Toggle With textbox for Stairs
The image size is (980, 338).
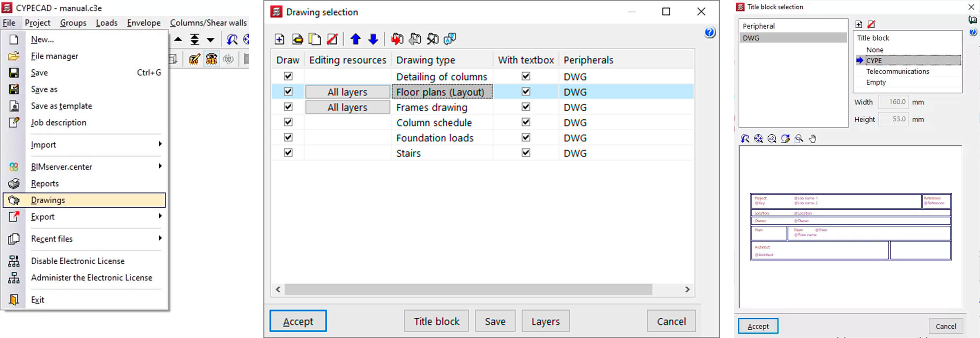point(526,152)
